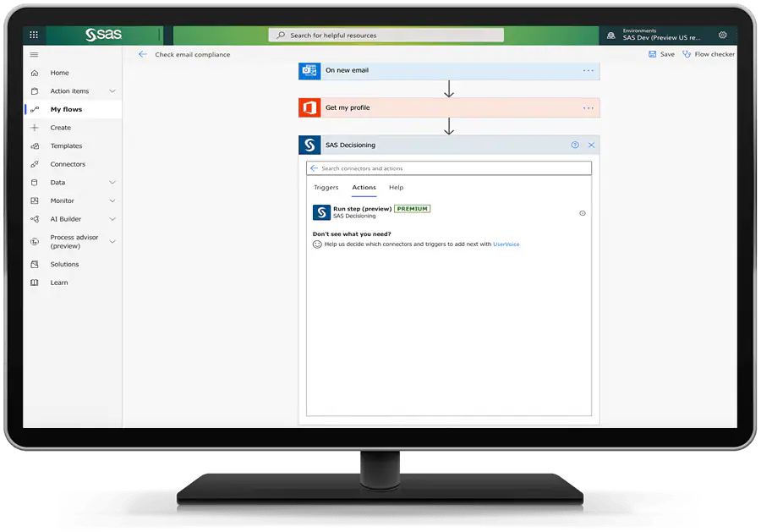Click the On new email step title
This screenshot has width=761, height=532.
click(x=347, y=70)
